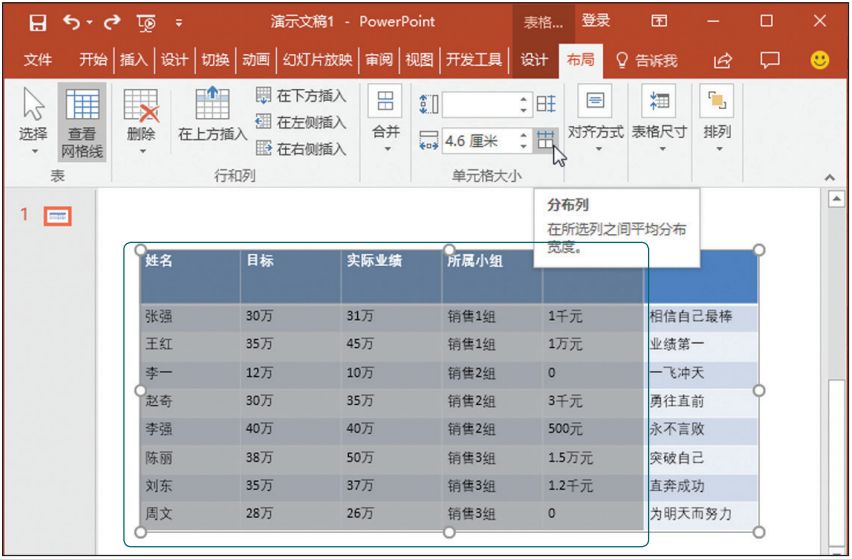Click the Distribute Rows icon
The image size is (852, 559).
point(546,104)
